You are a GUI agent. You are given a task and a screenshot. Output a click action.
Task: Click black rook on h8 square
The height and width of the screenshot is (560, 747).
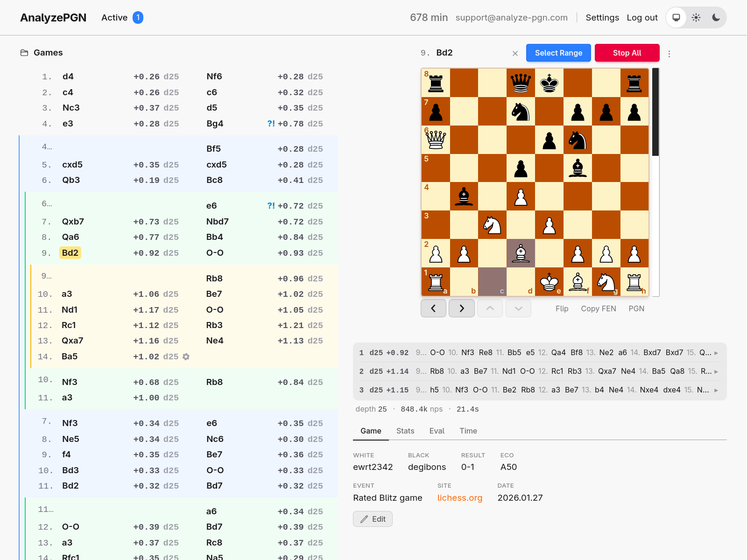point(635,83)
